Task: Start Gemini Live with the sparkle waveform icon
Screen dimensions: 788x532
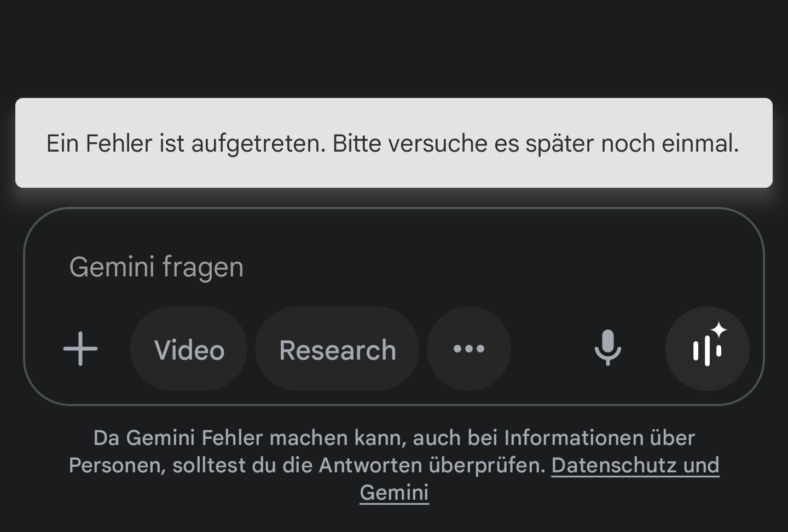Action: point(707,349)
